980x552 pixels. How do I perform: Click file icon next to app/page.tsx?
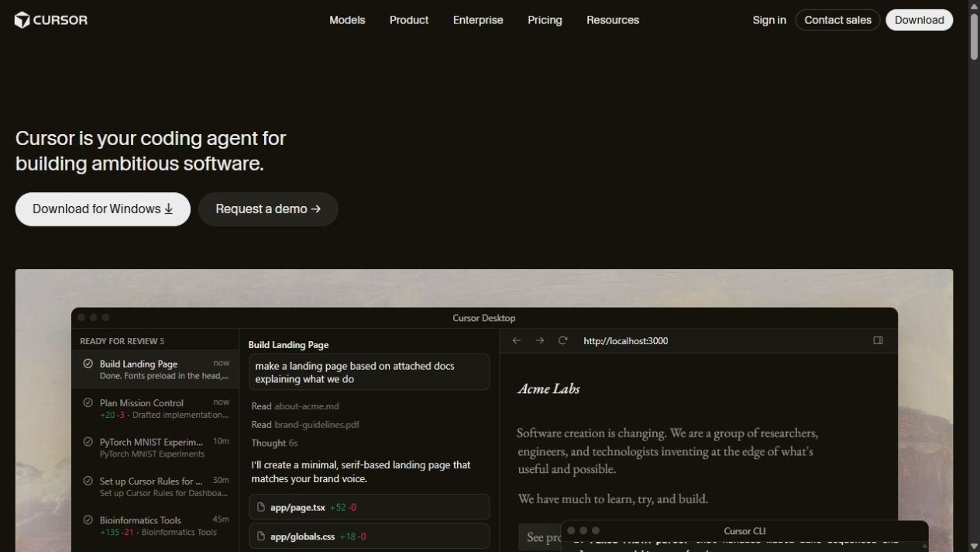261,507
